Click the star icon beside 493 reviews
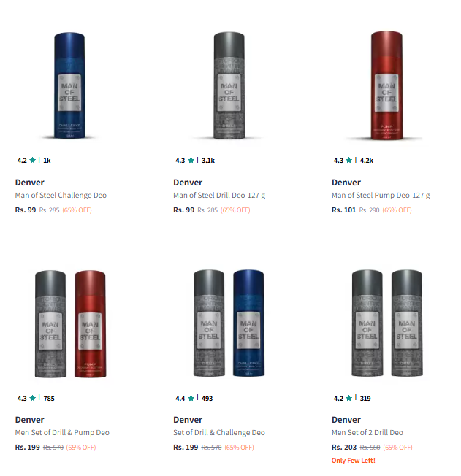 (x=191, y=398)
